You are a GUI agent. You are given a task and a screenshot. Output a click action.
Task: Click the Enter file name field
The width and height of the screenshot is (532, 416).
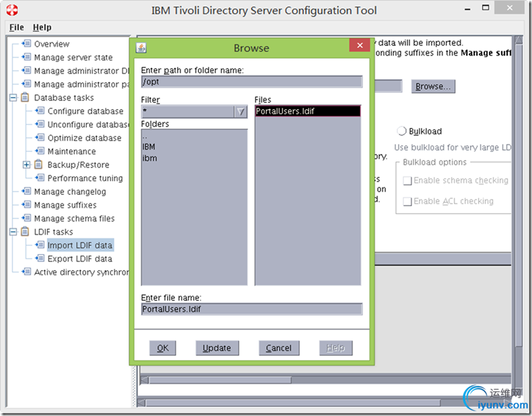252,309
